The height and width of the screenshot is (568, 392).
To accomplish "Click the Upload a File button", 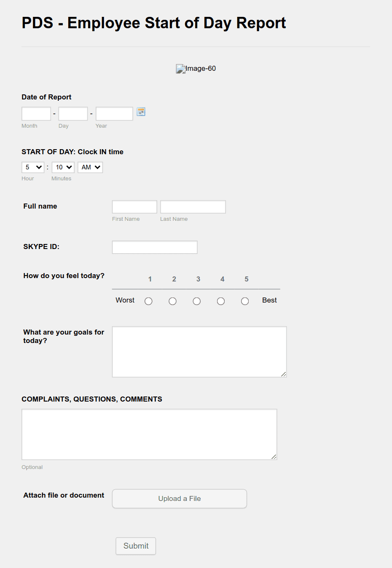I will pyautogui.click(x=179, y=498).
